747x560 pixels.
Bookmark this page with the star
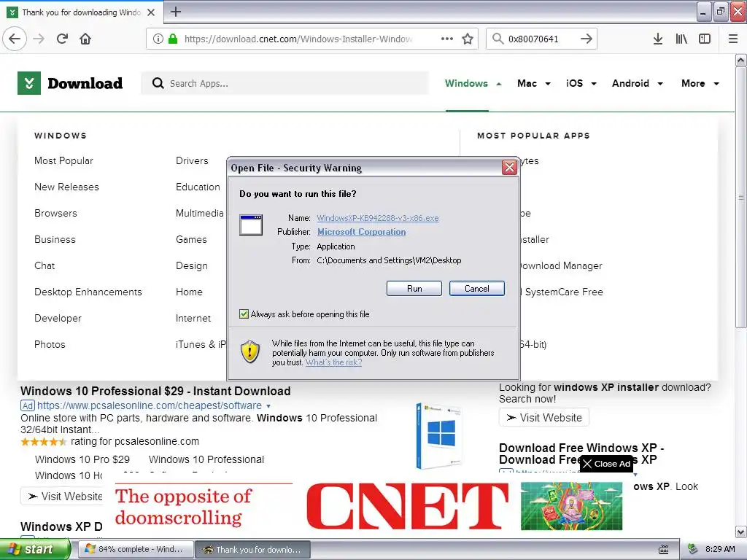pos(468,39)
